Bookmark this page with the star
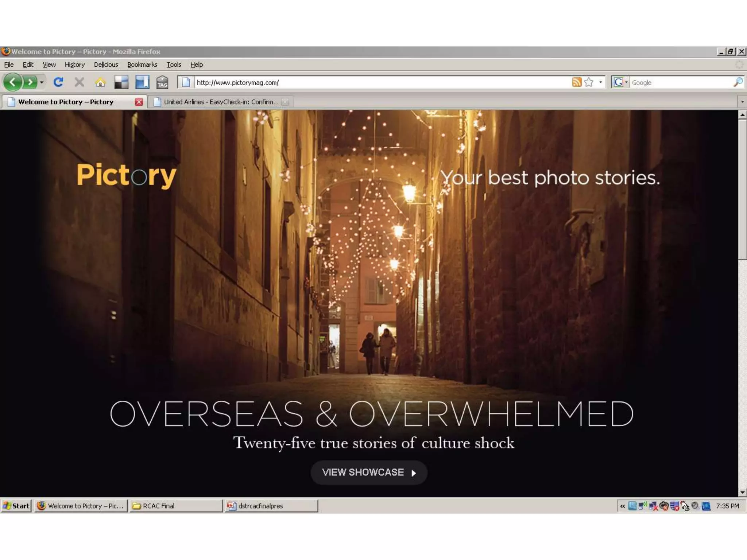Image resolution: width=747 pixels, height=560 pixels. tap(589, 82)
